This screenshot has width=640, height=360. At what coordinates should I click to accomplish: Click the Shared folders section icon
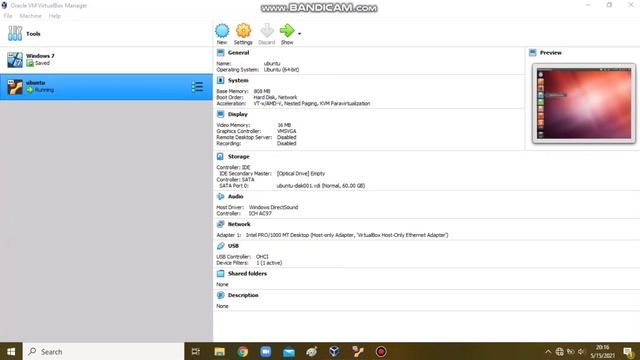coord(220,273)
